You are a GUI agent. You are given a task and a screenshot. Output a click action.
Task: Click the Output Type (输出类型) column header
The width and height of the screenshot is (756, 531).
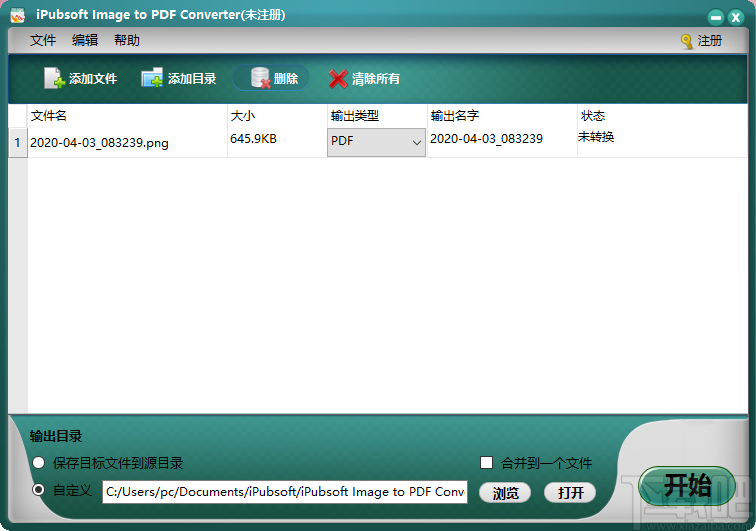pos(377,116)
